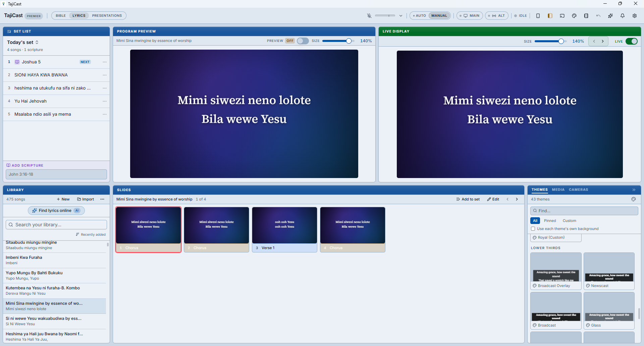This screenshot has width=644, height=346.
Task: Click Search your library field
Action: [56, 225]
